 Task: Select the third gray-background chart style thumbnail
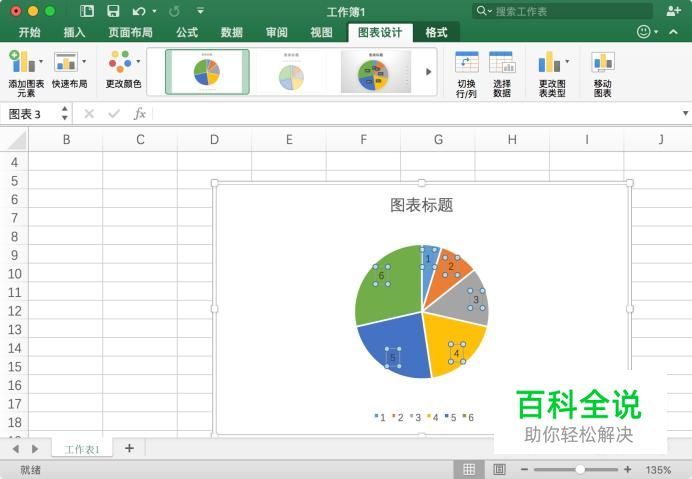pyautogui.click(x=376, y=72)
